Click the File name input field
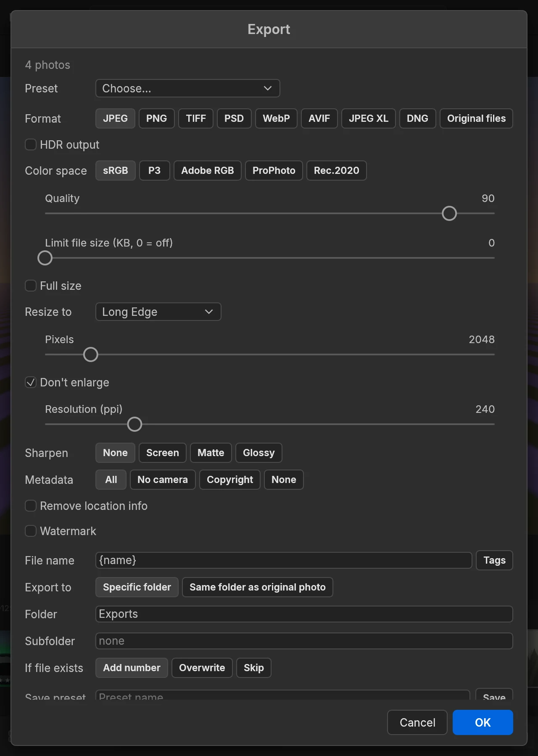This screenshot has width=538, height=756. (x=284, y=560)
